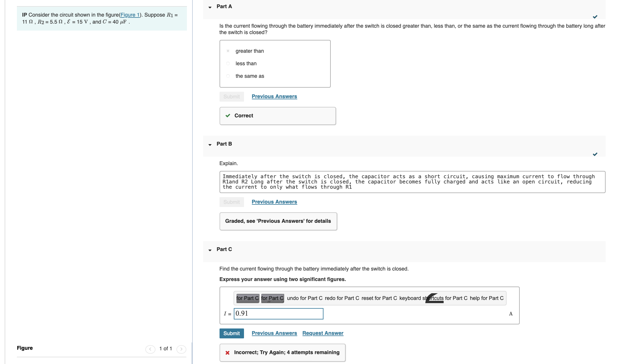Click the green Correct checkmark icon
The image size is (619, 364).
coord(228,116)
